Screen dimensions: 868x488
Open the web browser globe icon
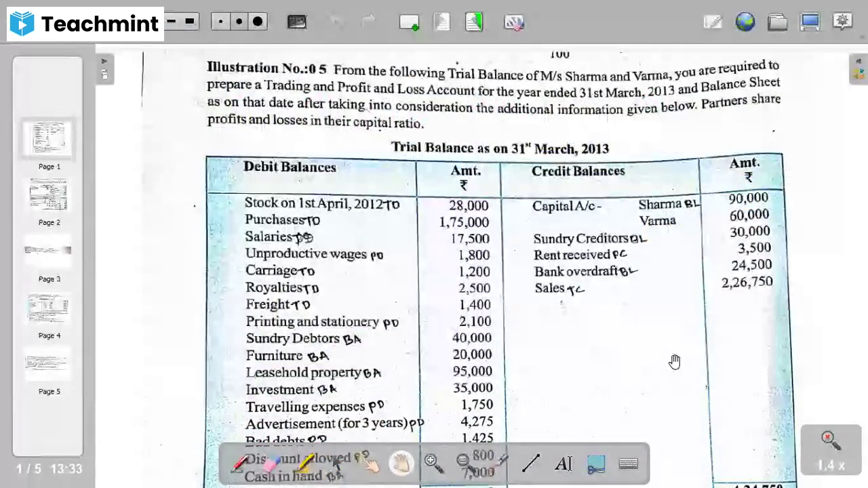[x=745, y=22]
